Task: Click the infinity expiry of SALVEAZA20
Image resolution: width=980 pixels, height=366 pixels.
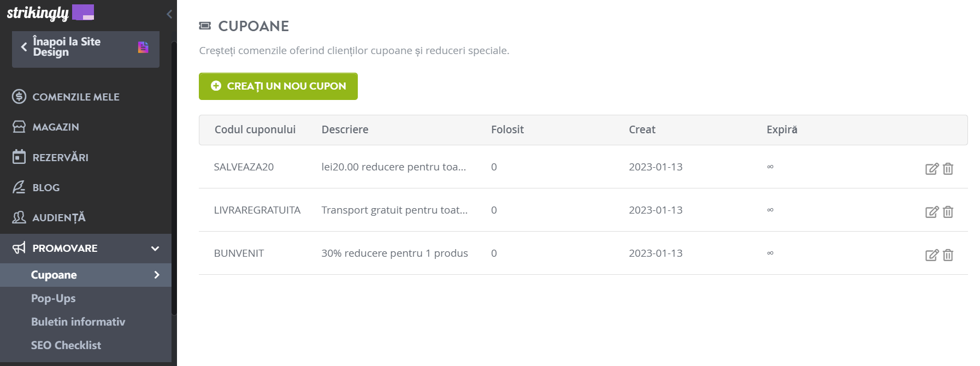Action: pyautogui.click(x=770, y=167)
